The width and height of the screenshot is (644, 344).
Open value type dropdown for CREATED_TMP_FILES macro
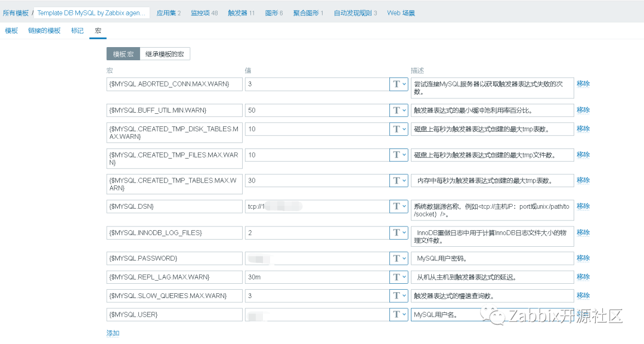[x=398, y=155]
